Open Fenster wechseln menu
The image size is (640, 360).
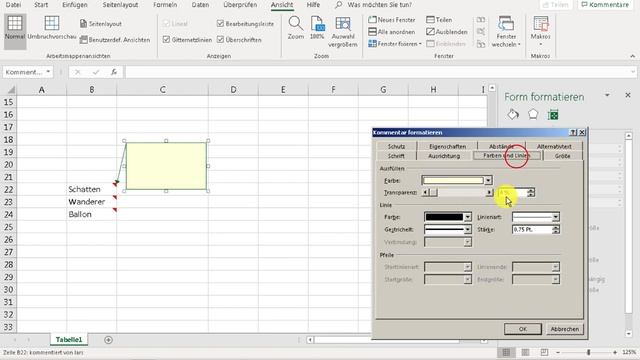coord(506,32)
